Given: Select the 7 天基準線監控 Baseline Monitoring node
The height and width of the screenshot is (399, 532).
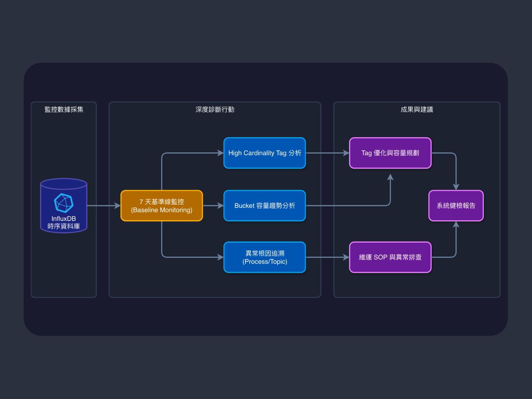Looking at the screenshot, I should click(x=162, y=206).
